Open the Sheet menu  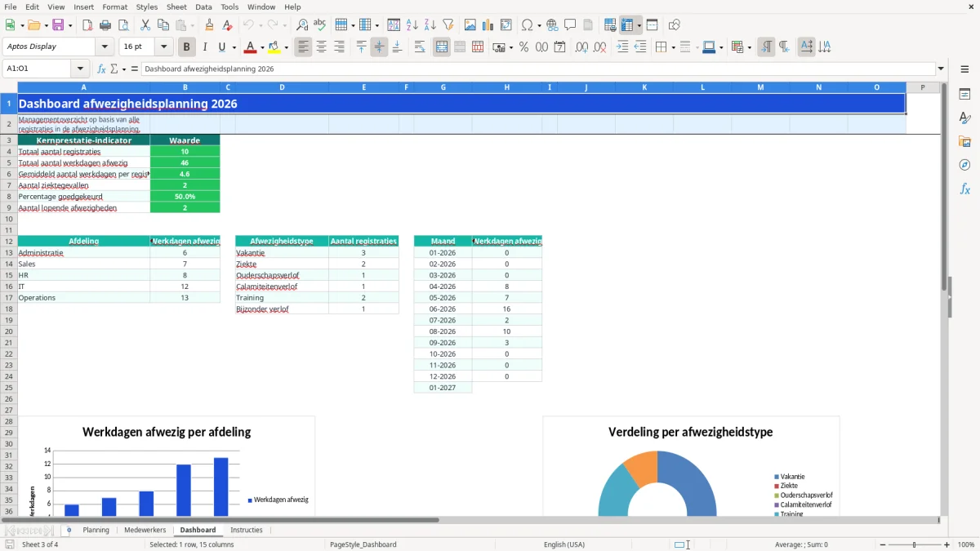point(176,7)
